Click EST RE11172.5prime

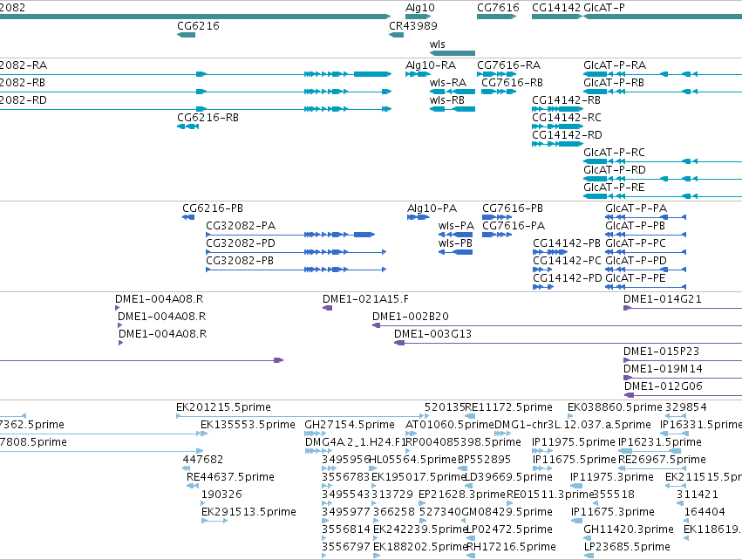(x=508, y=408)
